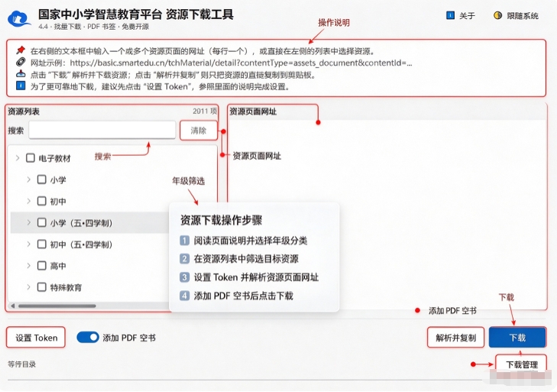The height and width of the screenshot is (392, 557).
Task: Click the pushpin icon in instructions
Action: [21, 50]
